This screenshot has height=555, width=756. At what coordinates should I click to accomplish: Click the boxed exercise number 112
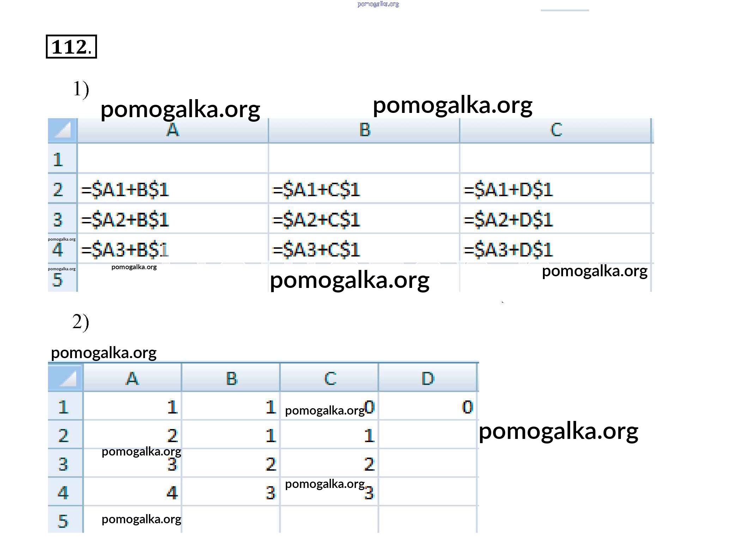[x=71, y=47]
